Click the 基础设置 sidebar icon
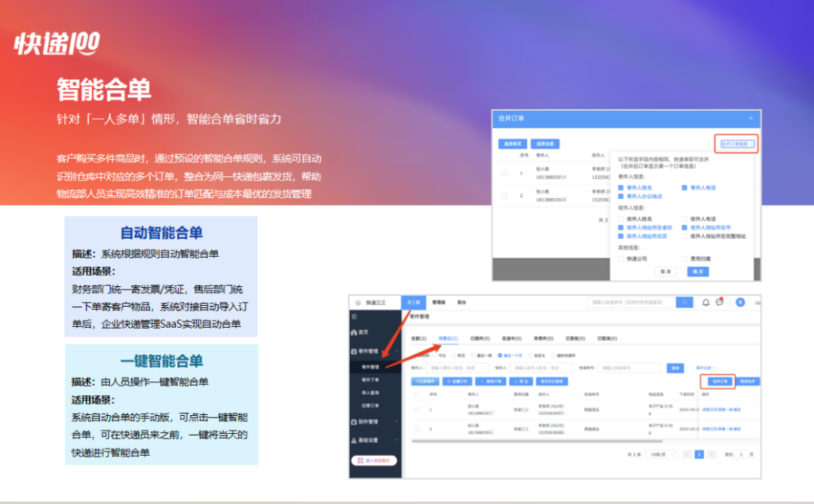 coord(354,440)
